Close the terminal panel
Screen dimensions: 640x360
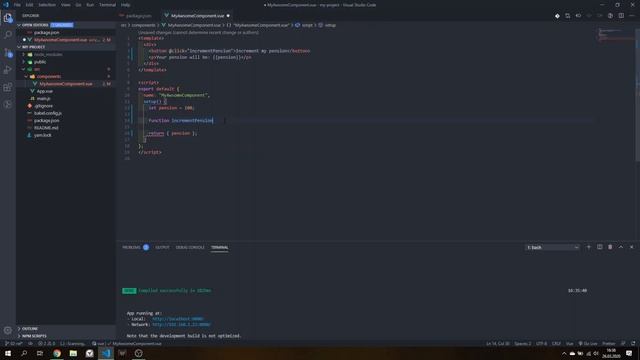point(631,247)
